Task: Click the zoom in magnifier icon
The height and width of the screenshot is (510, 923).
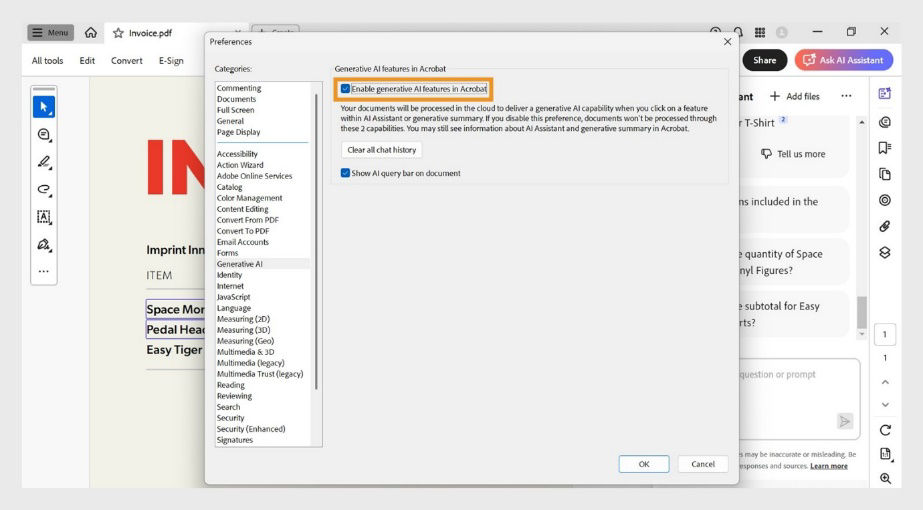Action: pyautogui.click(x=885, y=478)
